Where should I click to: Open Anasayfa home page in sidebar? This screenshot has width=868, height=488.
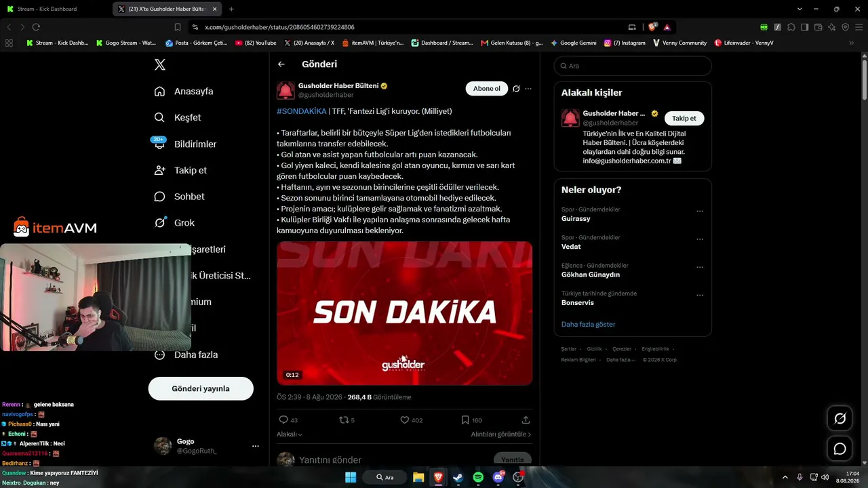click(184, 91)
